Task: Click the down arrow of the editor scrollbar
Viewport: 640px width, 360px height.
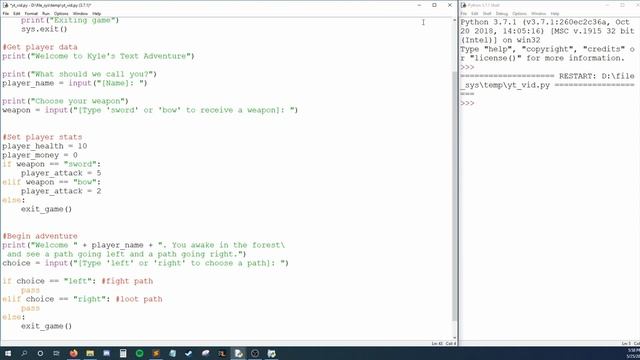Action: 454,338
